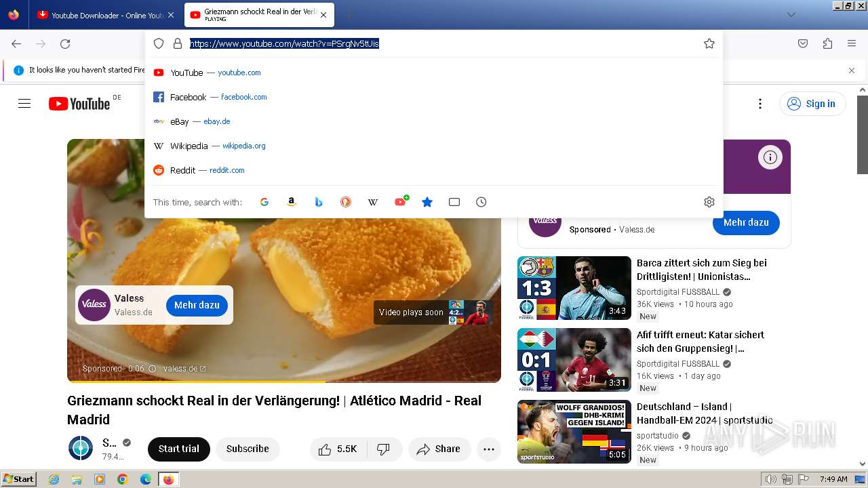Open the Windows Start menu
The width and height of the screenshot is (868, 488).
click(18, 479)
